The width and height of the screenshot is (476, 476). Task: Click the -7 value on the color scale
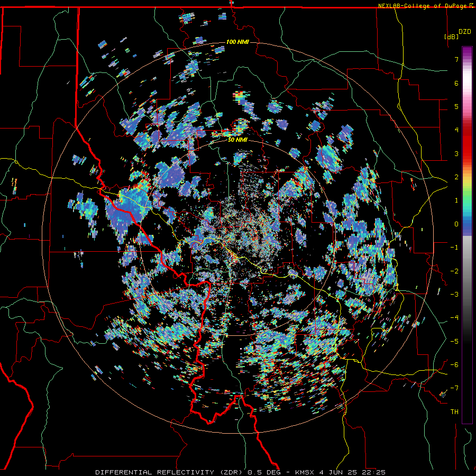[454, 388]
